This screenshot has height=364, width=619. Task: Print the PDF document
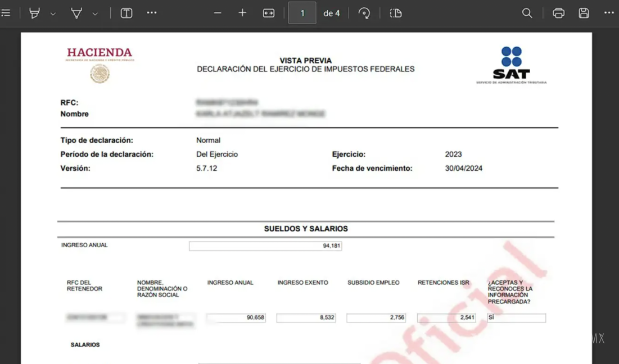tap(558, 13)
